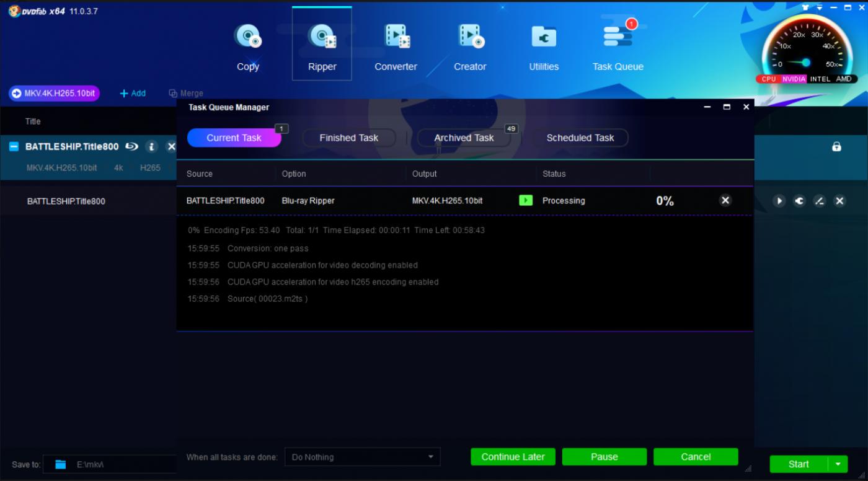Image resolution: width=868 pixels, height=481 pixels.
Task: Open the Copy module
Action: (x=248, y=46)
